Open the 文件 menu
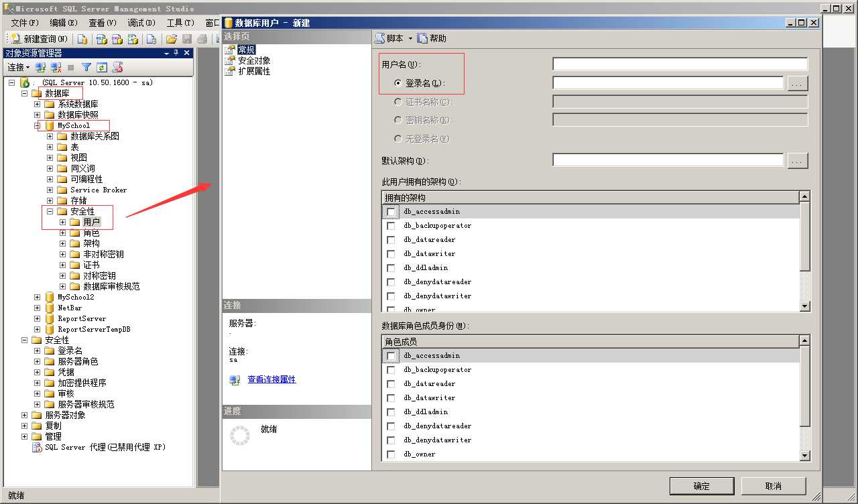 point(24,23)
